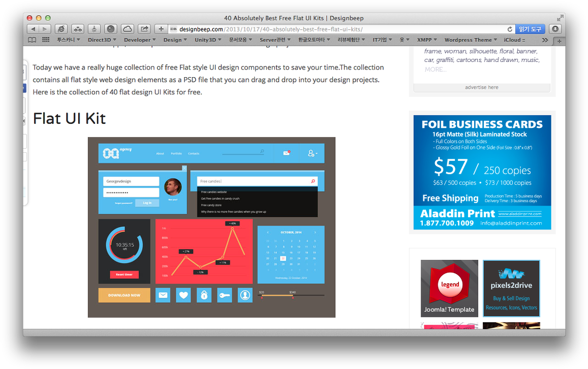
Task: Click the $20 handle on the price slider
Action: pos(262,298)
